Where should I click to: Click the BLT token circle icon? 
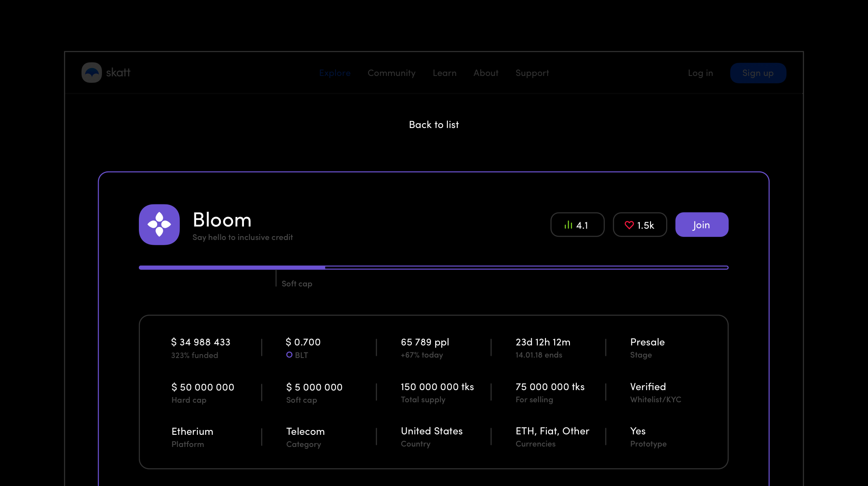point(289,355)
